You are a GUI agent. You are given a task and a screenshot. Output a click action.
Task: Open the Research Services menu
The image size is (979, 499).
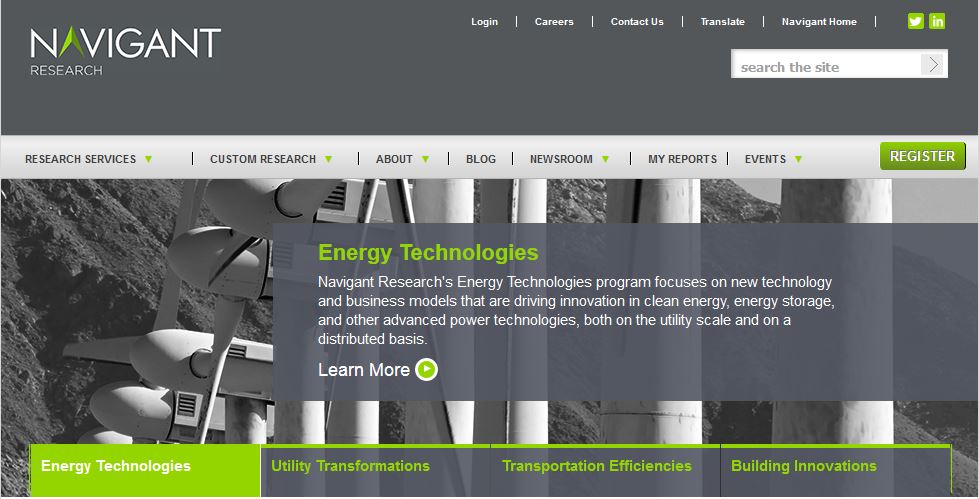[x=81, y=159]
